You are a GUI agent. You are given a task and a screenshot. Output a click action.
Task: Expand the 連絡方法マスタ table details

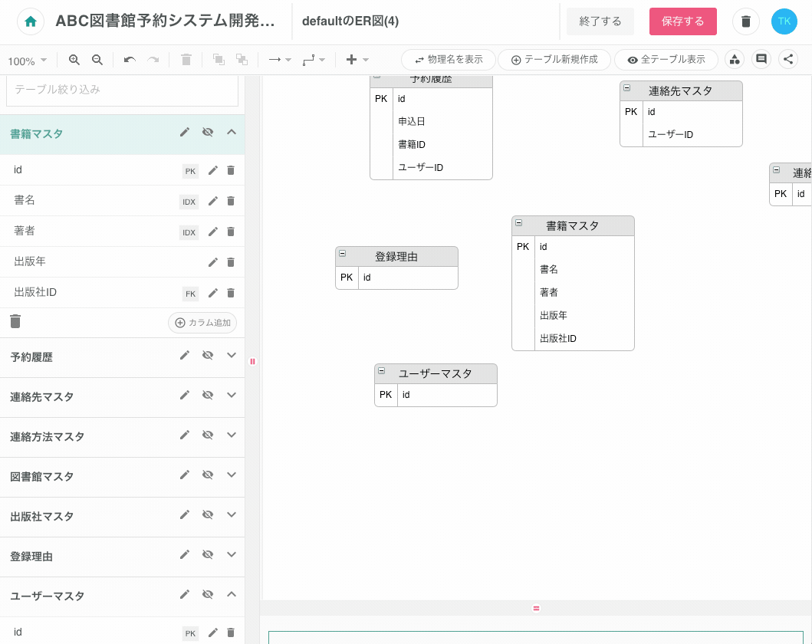[231, 435]
